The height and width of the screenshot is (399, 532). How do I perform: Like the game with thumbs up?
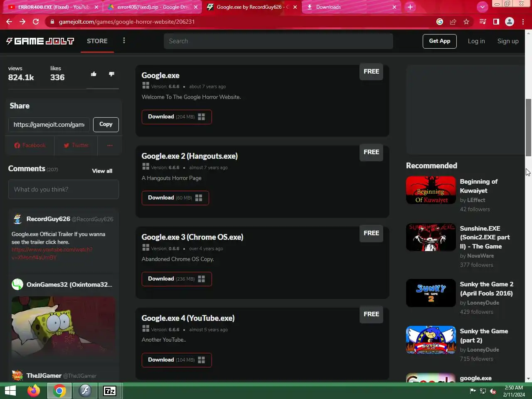click(x=94, y=74)
